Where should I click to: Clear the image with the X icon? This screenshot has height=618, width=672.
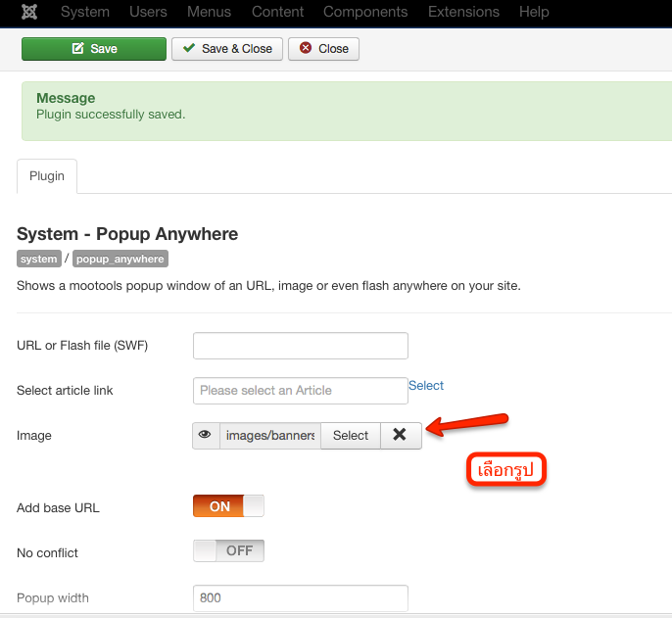(400, 435)
